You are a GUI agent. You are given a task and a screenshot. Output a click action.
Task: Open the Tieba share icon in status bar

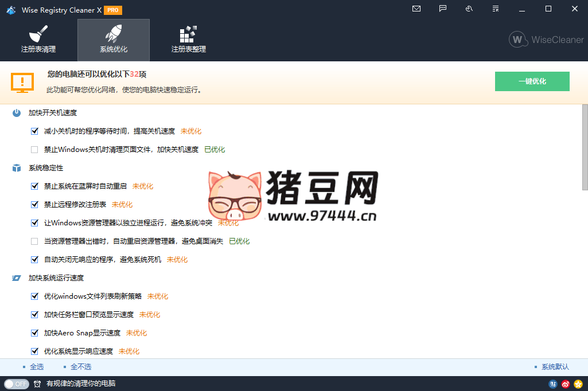(x=552, y=385)
